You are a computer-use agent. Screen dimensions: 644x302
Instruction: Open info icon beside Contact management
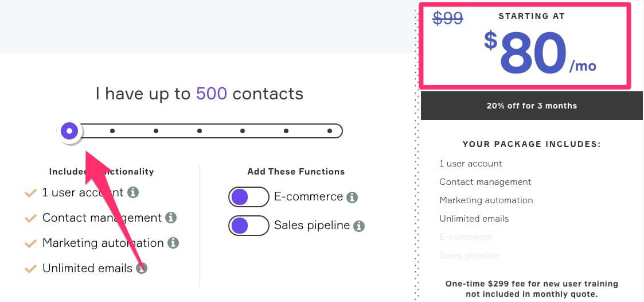(171, 218)
